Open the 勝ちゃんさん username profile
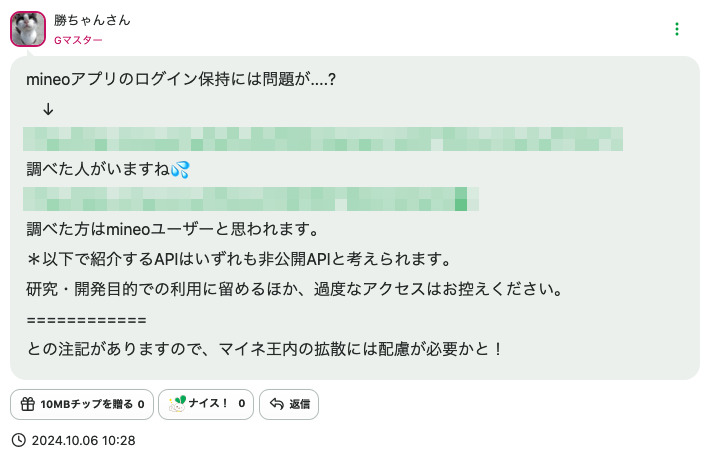Viewport: 710px width, 460px height. click(99, 20)
